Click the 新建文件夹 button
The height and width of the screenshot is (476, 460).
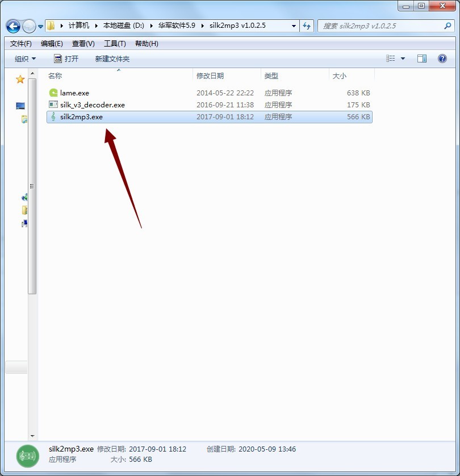[x=112, y=59]
